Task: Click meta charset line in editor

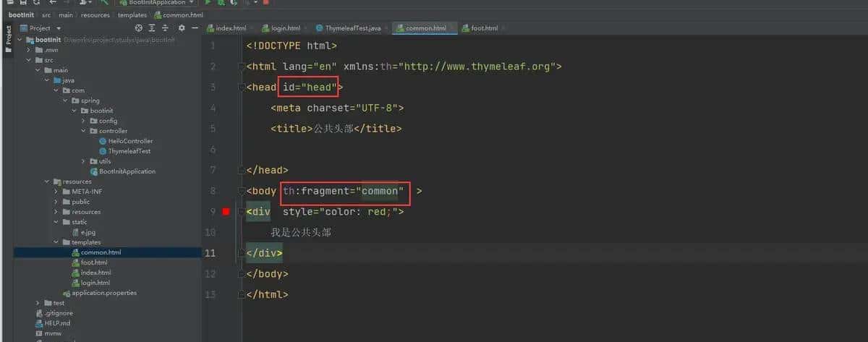Action: [x=337, y=108]
